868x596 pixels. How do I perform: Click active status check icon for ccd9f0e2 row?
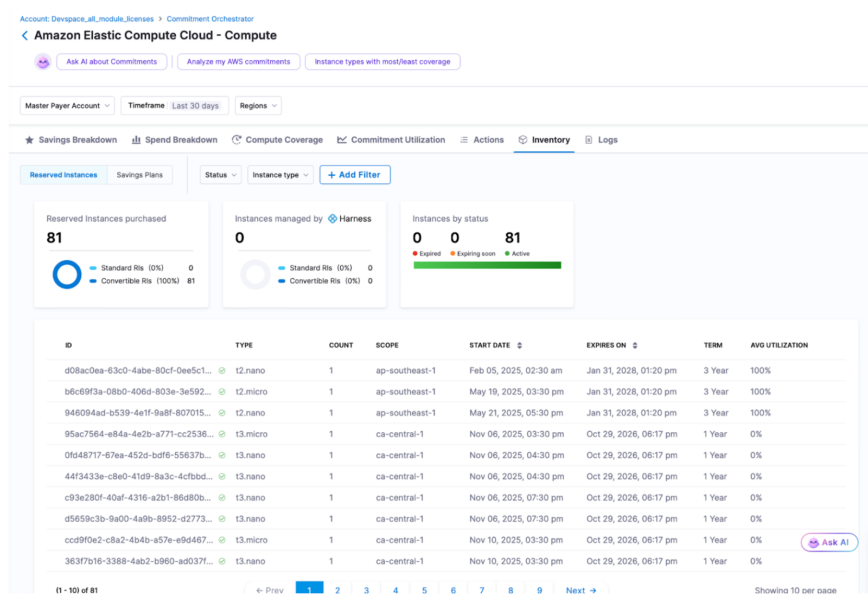[222, 540]
